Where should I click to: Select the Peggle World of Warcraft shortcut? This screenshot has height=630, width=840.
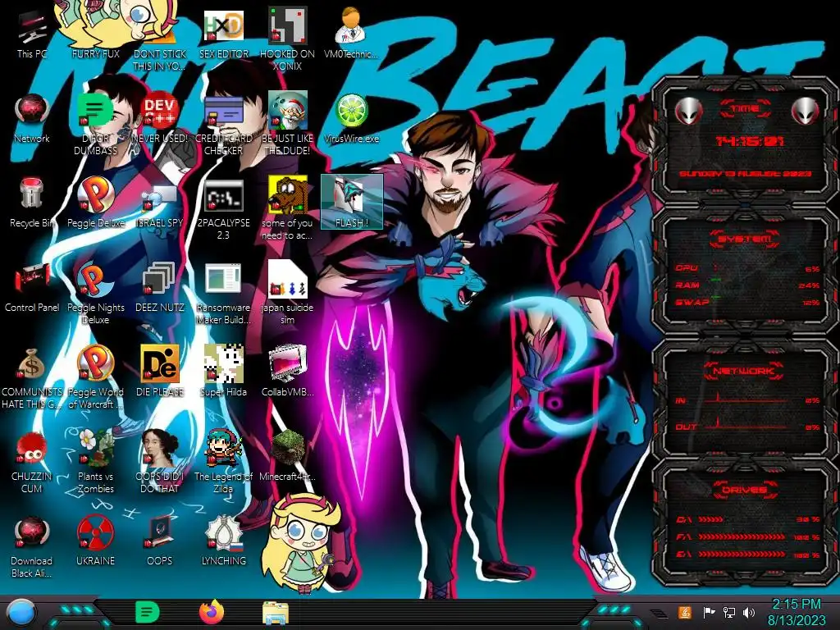(96, 377)
